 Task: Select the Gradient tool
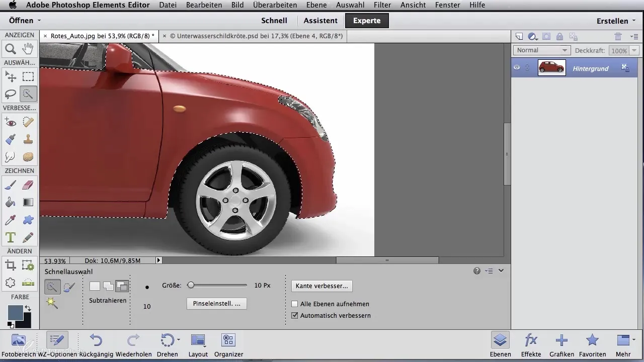28,202
